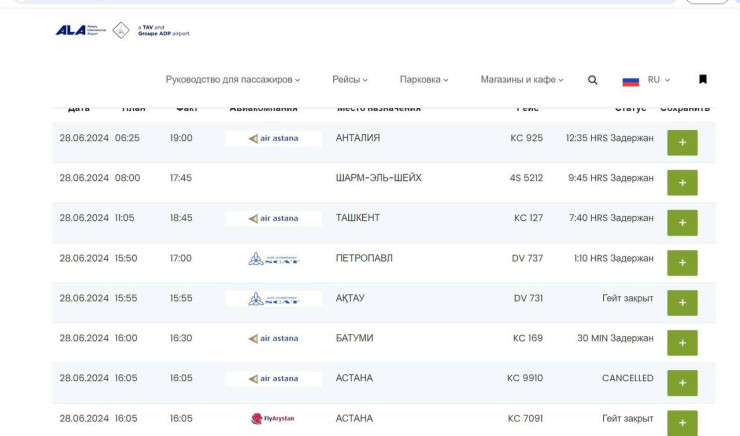740x436 pixels.
Task: Open the Рейсы menu
Action: (x=350, y=80)
